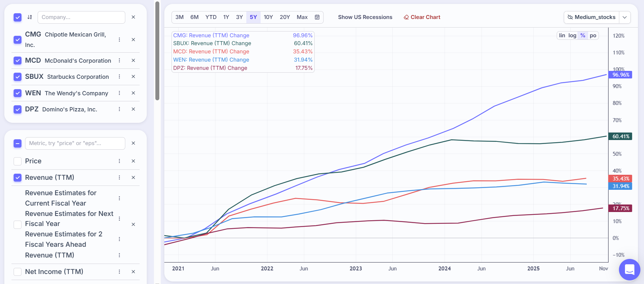Toggle the select-all companies checkbox
644x284 pixels.
pos(18,17)
